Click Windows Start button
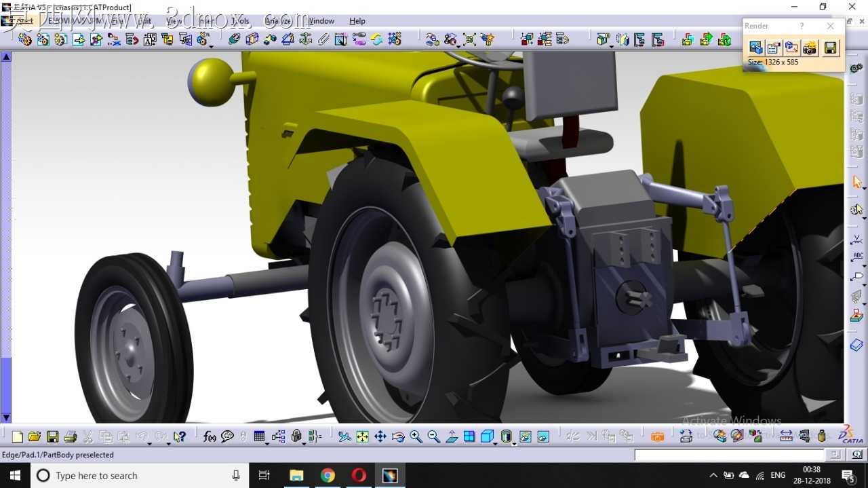The image size is (868, 488). pyautogui.click(x=15, y=475)
